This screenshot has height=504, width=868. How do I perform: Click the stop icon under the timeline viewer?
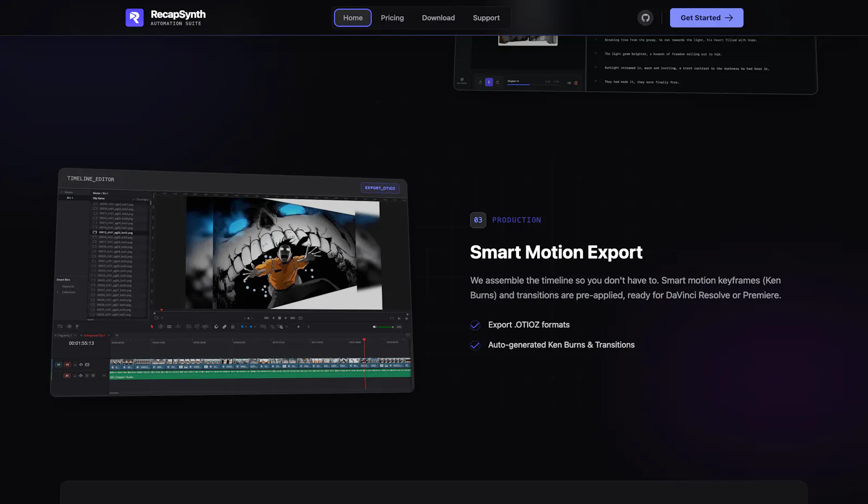(279, 318)
